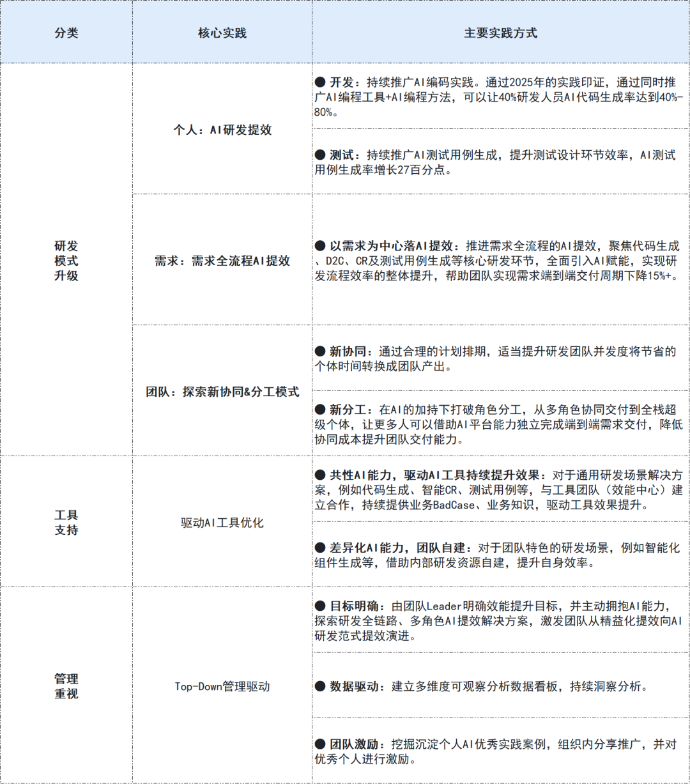Click the 以需求为中心落AI提效 heading
Screen dimensions: 690x784
pyautogui.click(x=390, y=243)
